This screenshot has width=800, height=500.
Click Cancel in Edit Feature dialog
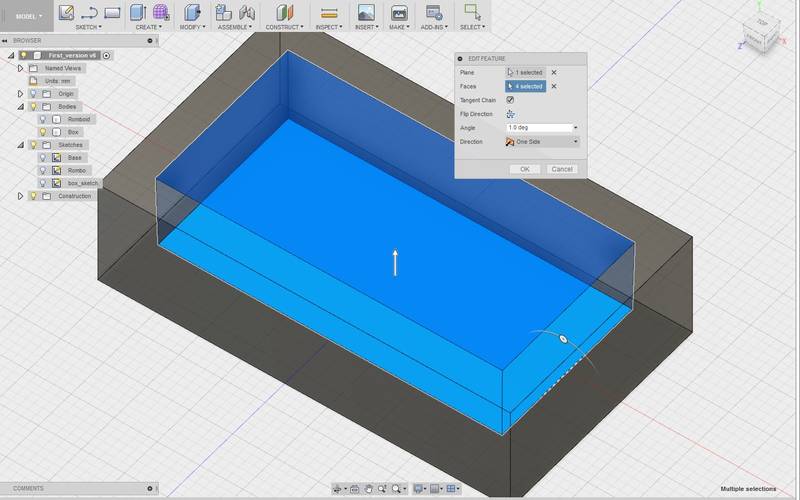pos(562,169)
